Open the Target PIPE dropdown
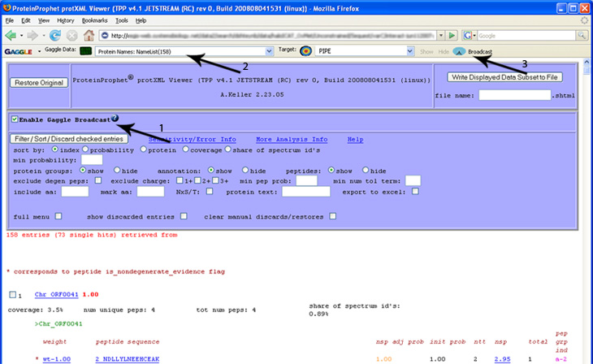The height and width of the screenshot is (364, 593). pyautogui.click(x=410, y=50)
